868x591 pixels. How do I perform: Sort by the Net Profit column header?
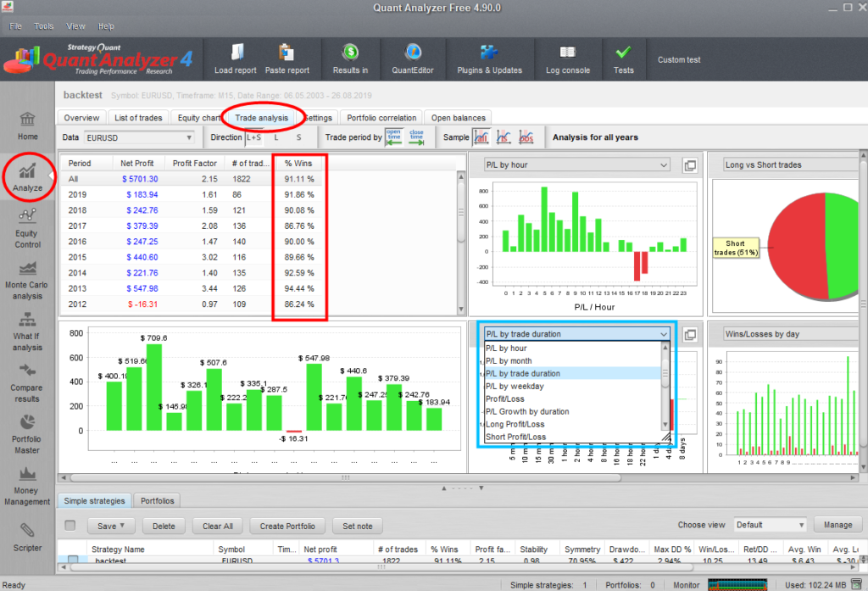[x=137, y=163]
